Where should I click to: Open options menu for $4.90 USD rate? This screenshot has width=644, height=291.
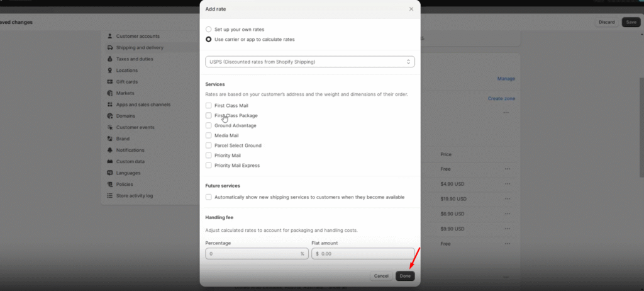pyautogui.click(x=508, y=184)
